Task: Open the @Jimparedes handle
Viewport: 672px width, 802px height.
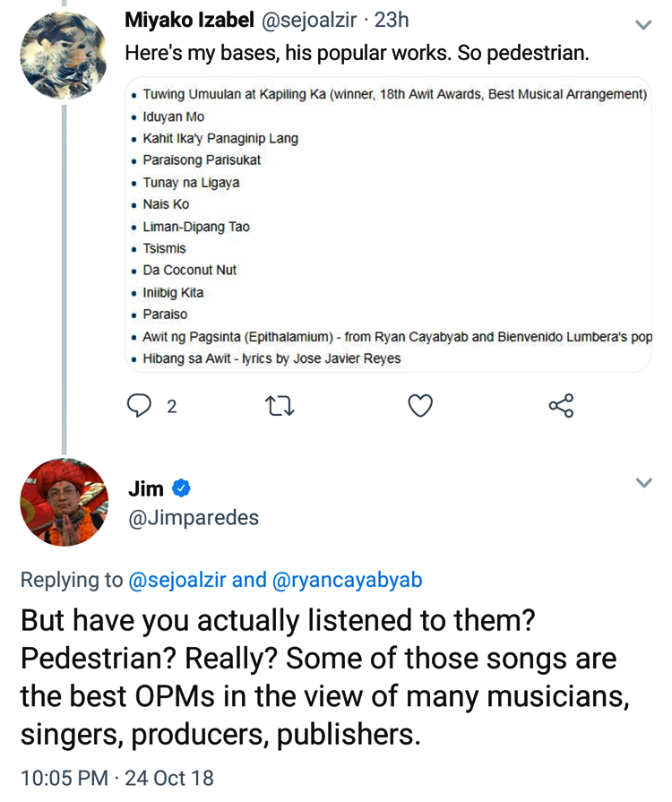Action: [194, 518]
